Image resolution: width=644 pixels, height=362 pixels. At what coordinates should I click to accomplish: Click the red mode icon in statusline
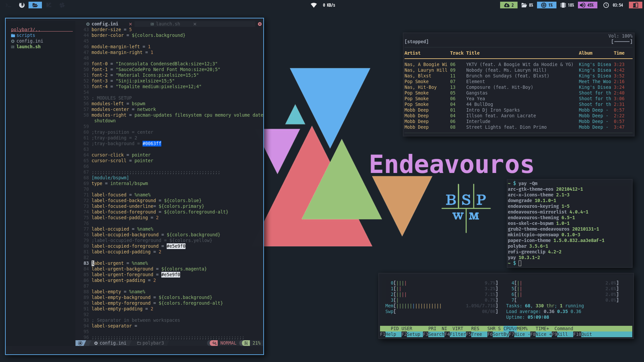coord(214,343)
